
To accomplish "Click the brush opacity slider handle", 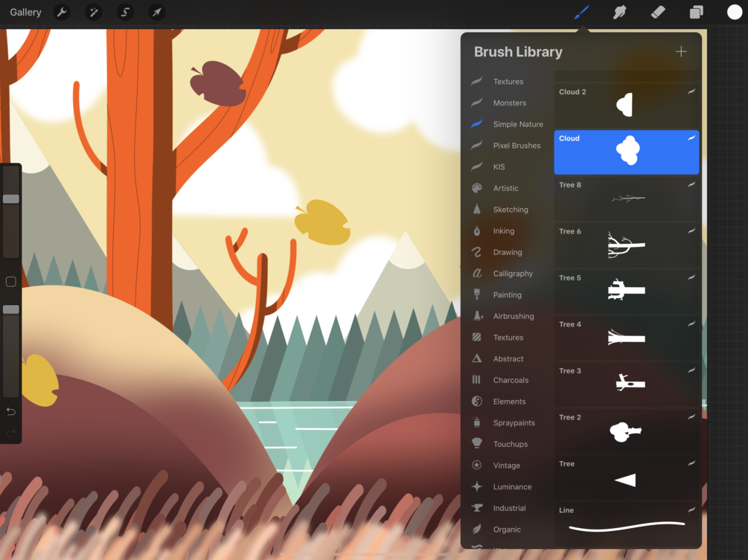I will 11,309.
